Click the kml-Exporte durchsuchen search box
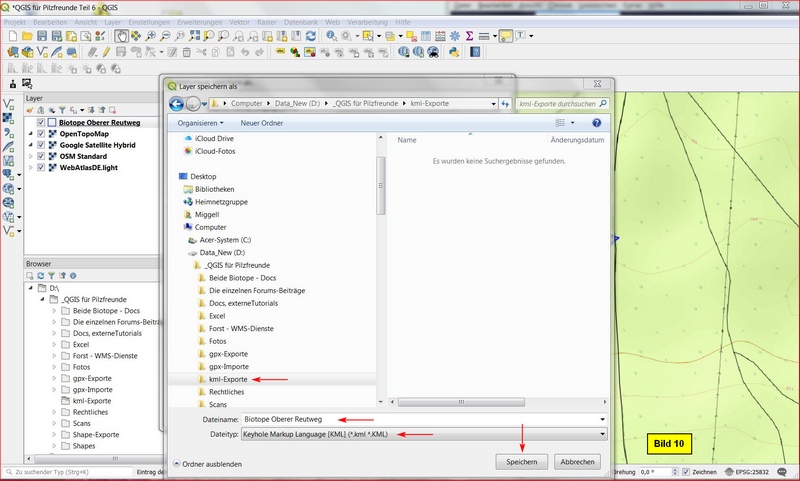This screenshot has width=800, height=481. [x=562, y=104]
